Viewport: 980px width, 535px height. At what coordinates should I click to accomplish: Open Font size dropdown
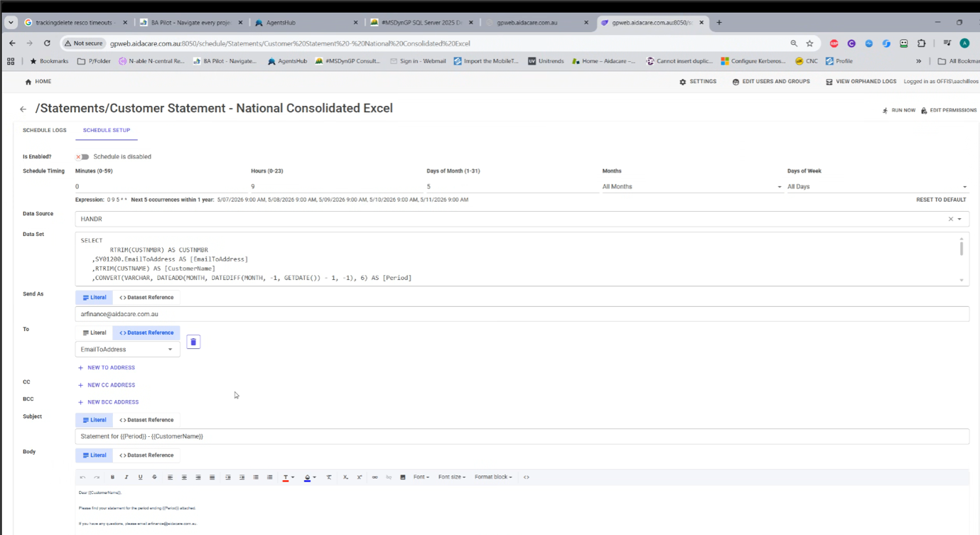[452, 477]
